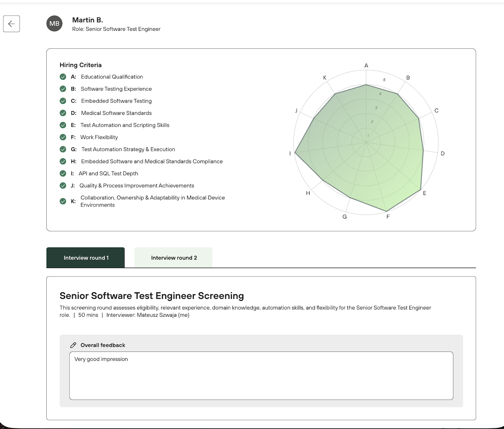Switch to the Interview round 1 tab
Screen dimensions: 504x429
point(85,258)
